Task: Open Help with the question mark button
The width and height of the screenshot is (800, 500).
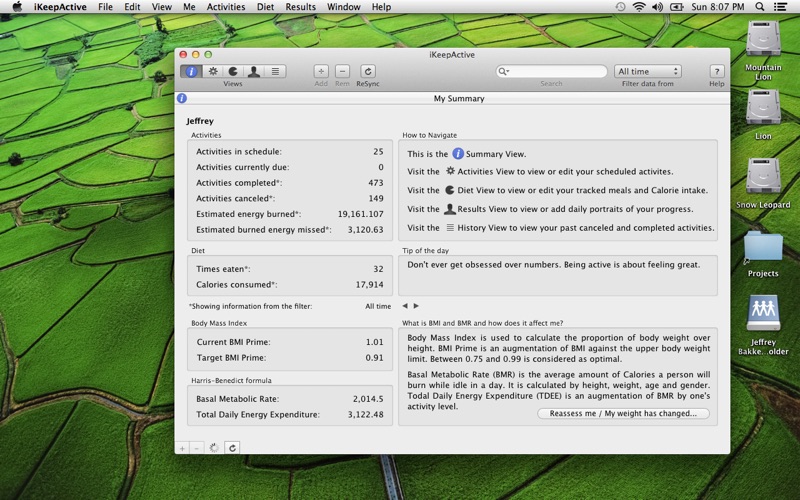Action: [716, 71]
